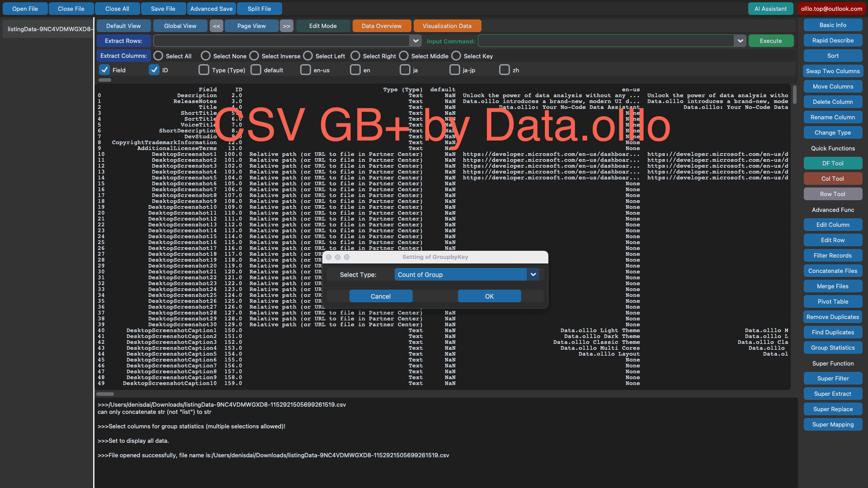Activate the Row Tool
The image size is (868, 488).
pos(832,194)
